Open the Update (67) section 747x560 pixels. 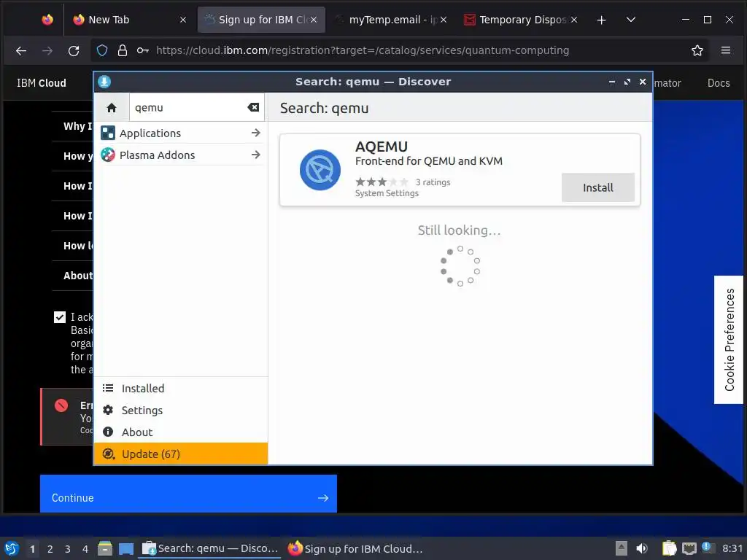click(181, 454)
